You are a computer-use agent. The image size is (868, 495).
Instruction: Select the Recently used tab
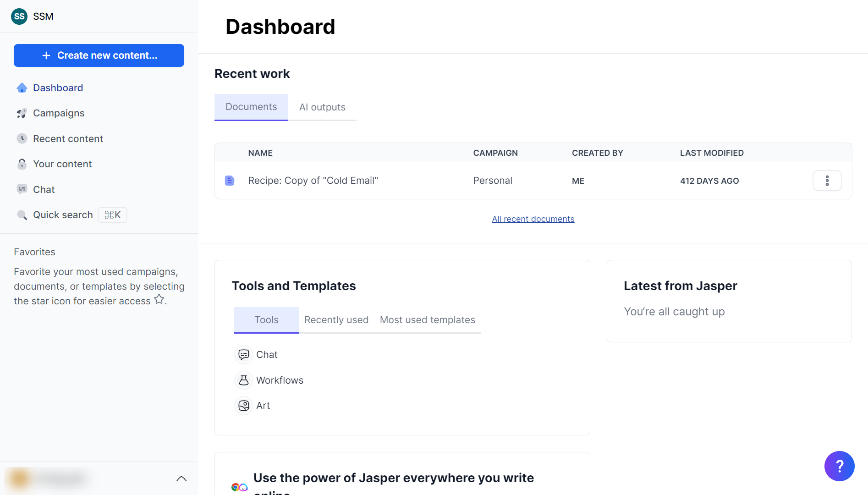[336, 320]
